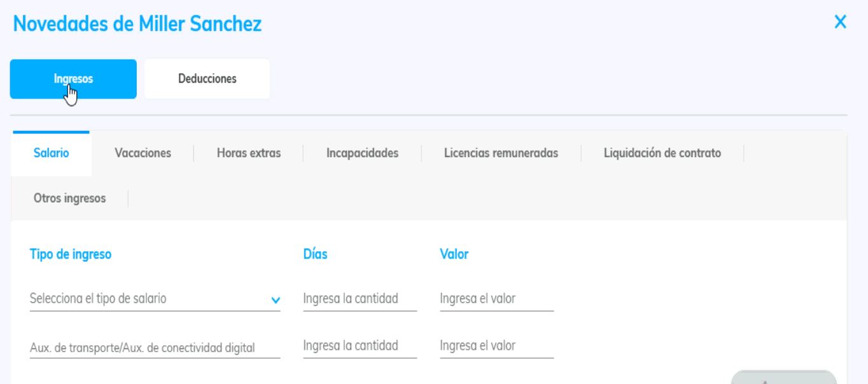The height and width of the screenshot is (384, 868).
Task: Close the Novedades dialog with the X
Action: [840, 22]
